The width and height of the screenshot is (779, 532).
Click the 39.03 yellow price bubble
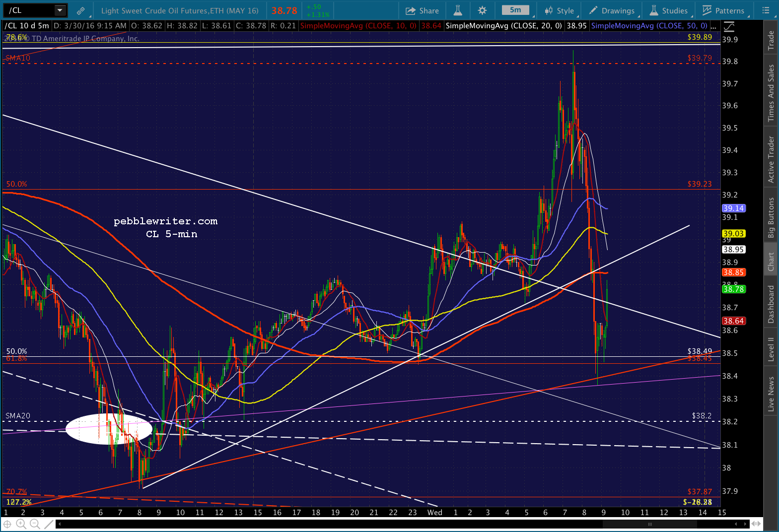tap(733, 234)
